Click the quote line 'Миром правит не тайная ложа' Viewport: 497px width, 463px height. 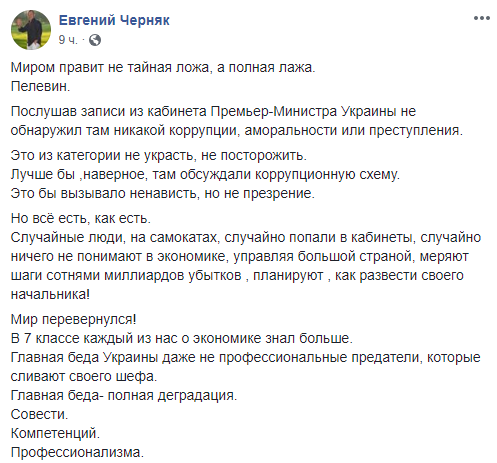(163, 68)
